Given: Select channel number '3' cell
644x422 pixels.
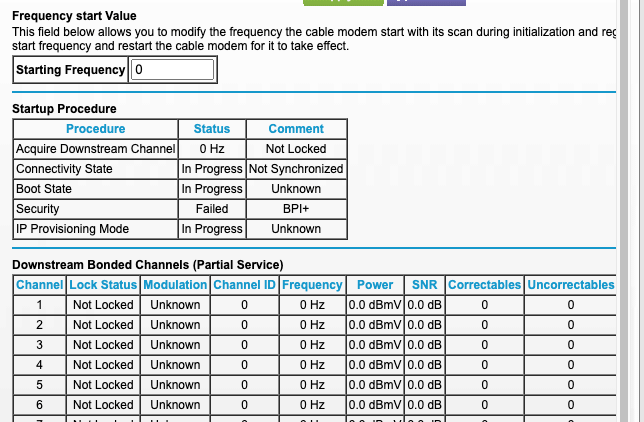Looking at the screenshot, I should coord(39,345).
